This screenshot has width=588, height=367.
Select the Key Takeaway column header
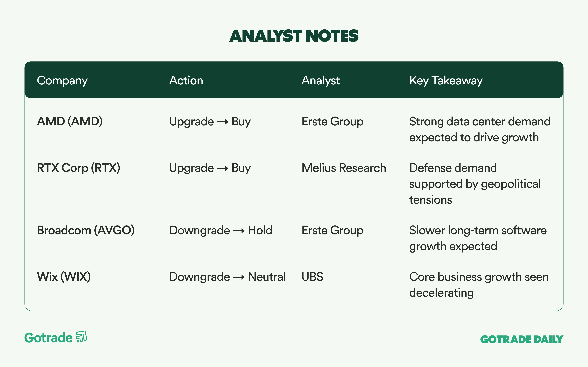[446, 80]
